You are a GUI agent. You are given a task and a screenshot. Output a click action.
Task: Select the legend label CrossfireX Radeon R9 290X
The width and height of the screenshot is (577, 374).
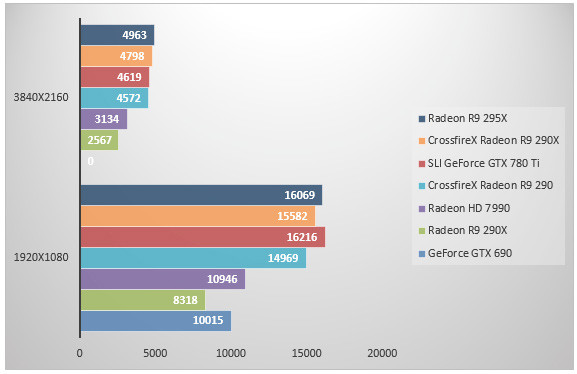coord(493,140)
